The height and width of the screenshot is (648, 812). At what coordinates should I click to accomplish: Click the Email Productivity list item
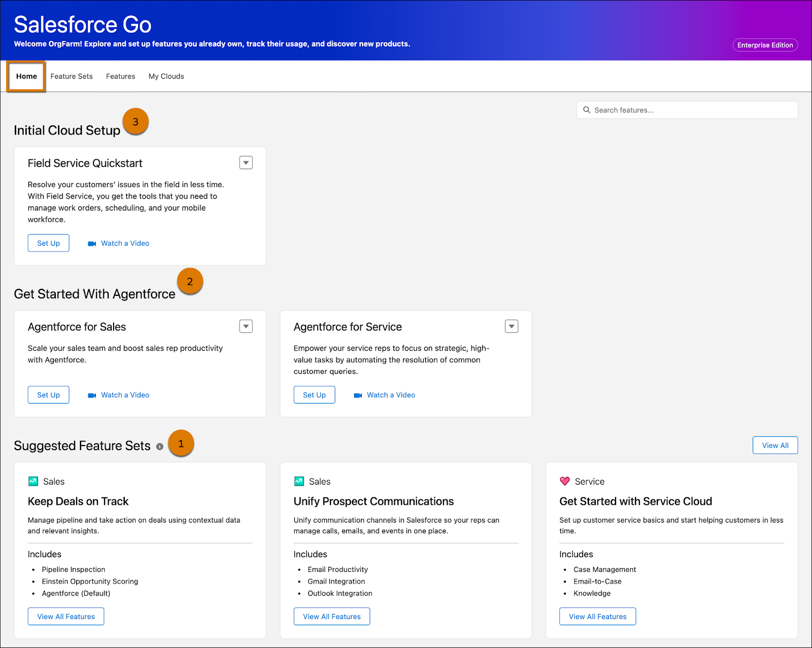coord(337,569)
